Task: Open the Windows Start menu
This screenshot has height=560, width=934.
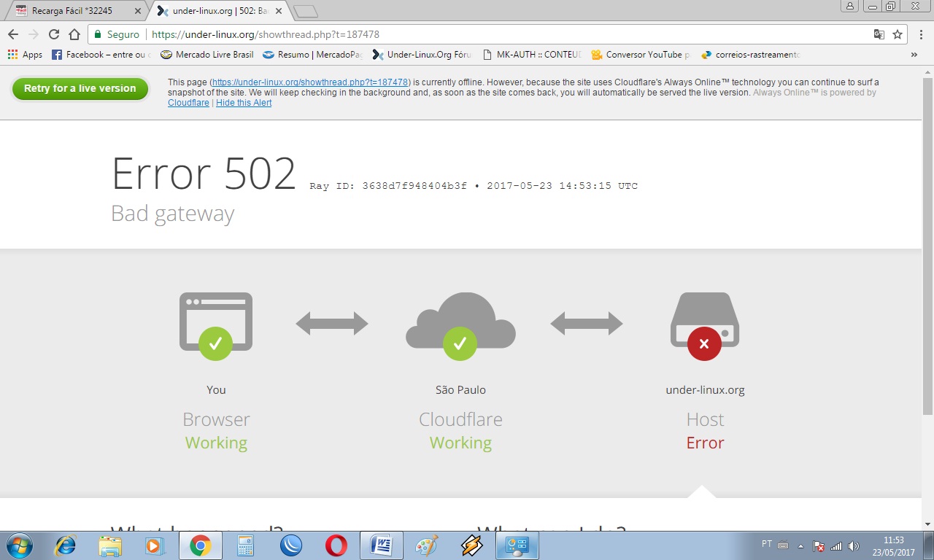Action: click(18, 545)
